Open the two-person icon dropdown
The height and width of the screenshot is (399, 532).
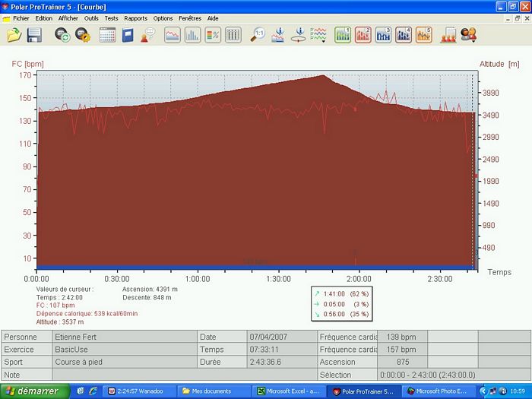tap(469, 35)
